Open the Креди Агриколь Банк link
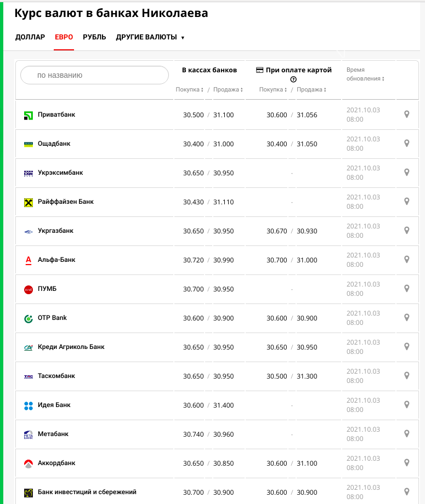 coord(71,347)
